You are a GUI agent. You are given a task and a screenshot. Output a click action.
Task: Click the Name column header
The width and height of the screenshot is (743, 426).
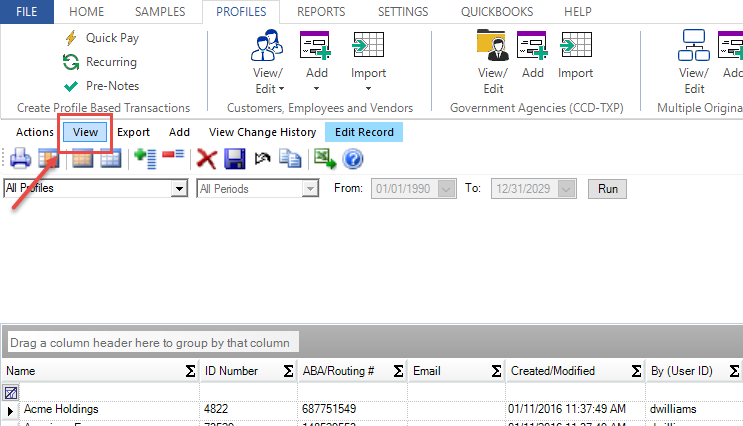pyautogui.click(x=90, y=371)
